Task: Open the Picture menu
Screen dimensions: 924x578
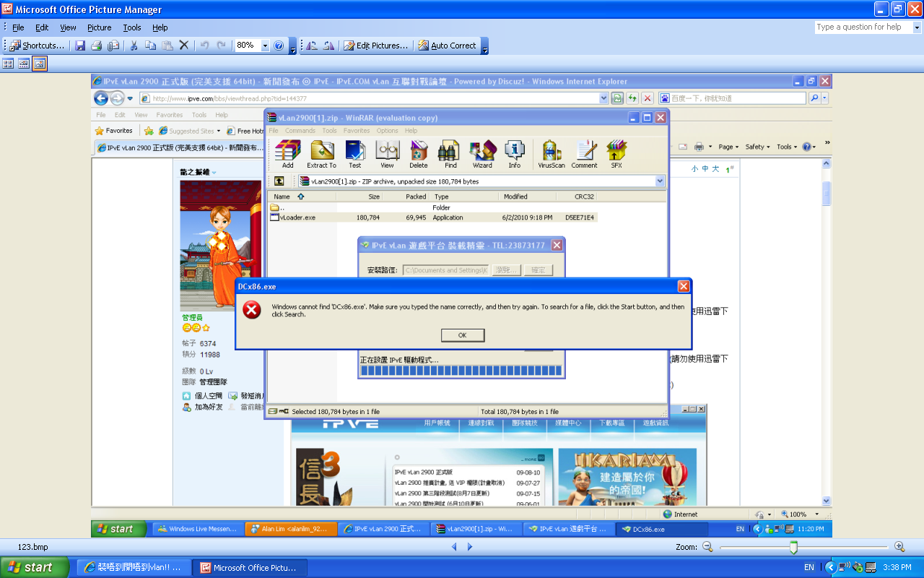Action: coord(100,27)
